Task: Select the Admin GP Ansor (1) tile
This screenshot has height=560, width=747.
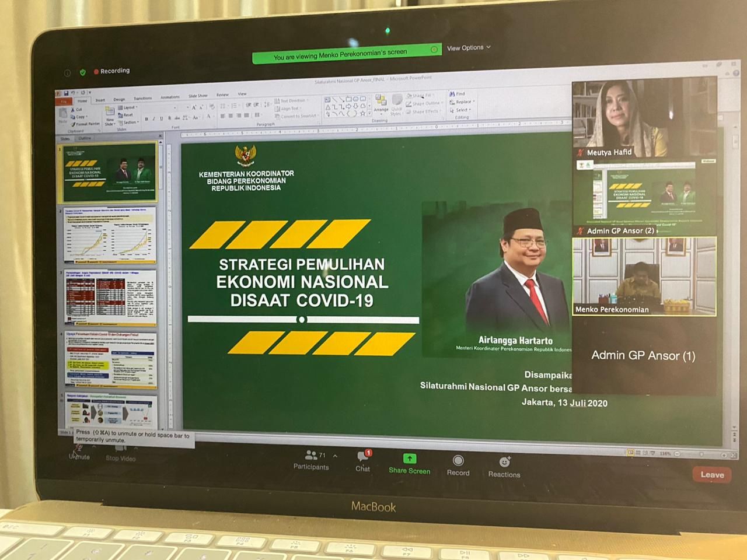Action: click(x=644, y=356)
